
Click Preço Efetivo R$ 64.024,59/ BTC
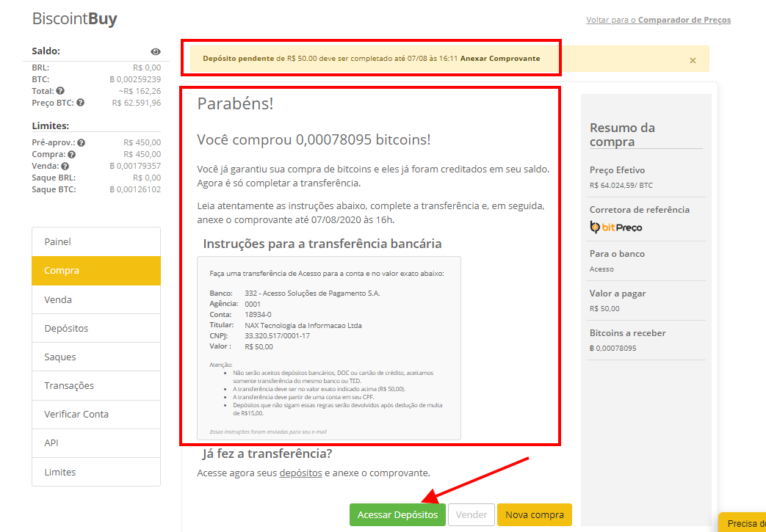click(621, 186)
